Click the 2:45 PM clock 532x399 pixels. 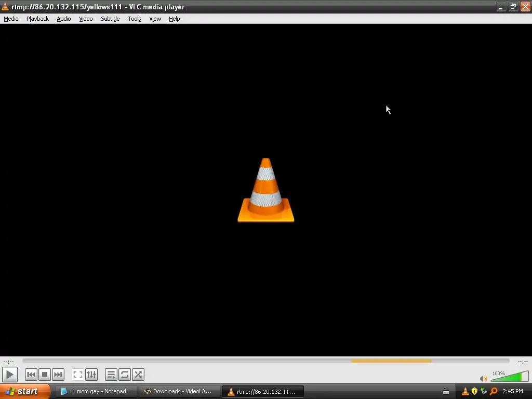coord(513,392)
